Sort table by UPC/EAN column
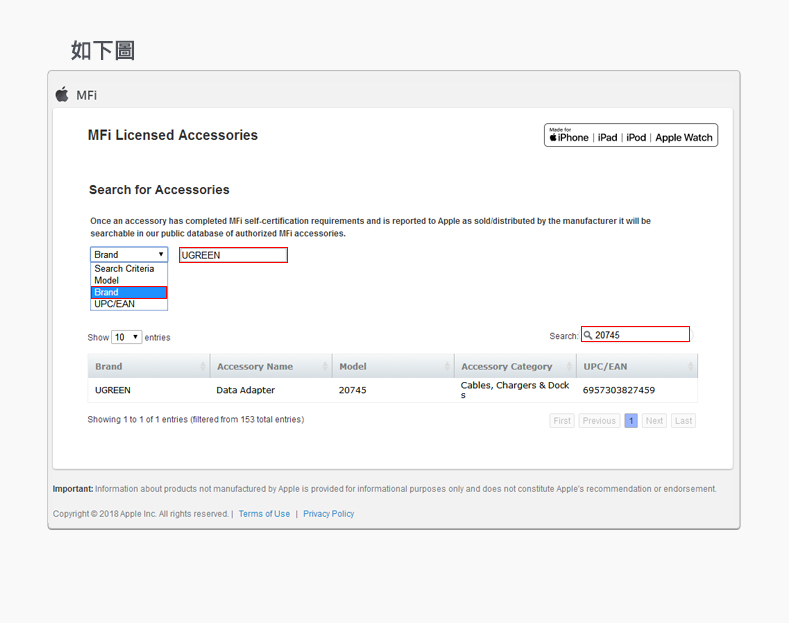Image resolution: width=790 pixels, height=623 pixels. pos(636,367)
